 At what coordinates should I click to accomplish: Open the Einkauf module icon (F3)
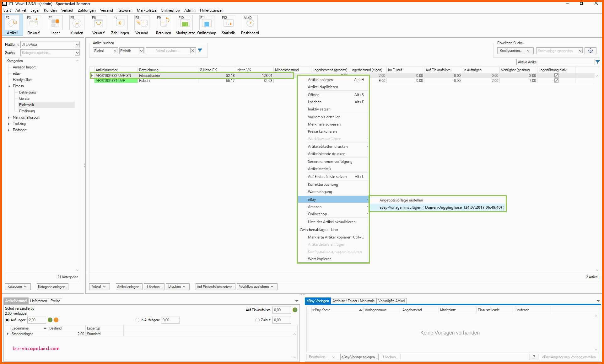34,25
